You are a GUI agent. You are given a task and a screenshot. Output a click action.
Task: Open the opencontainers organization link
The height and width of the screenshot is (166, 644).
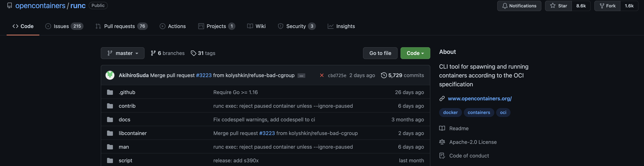coord(40,6)
